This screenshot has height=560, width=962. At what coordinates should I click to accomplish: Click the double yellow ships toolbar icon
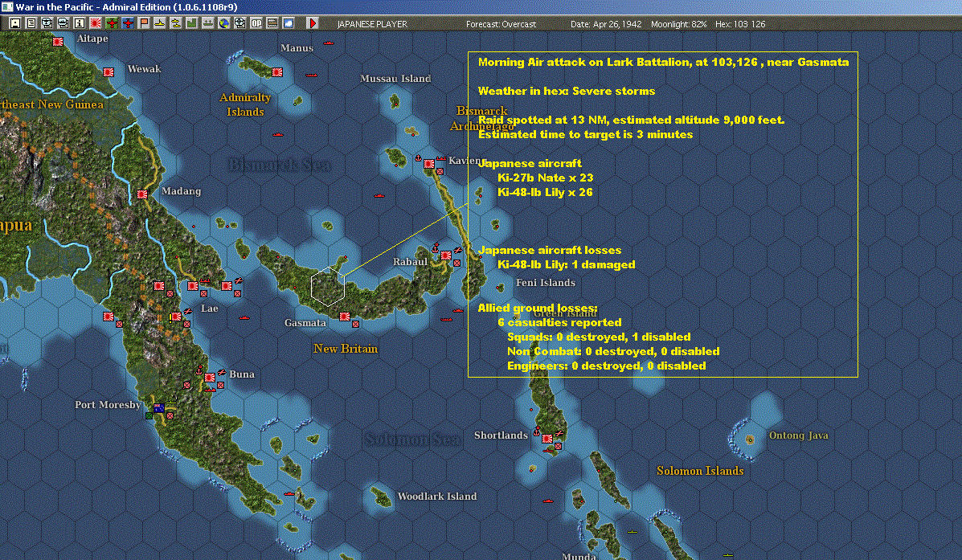(175, 23)
